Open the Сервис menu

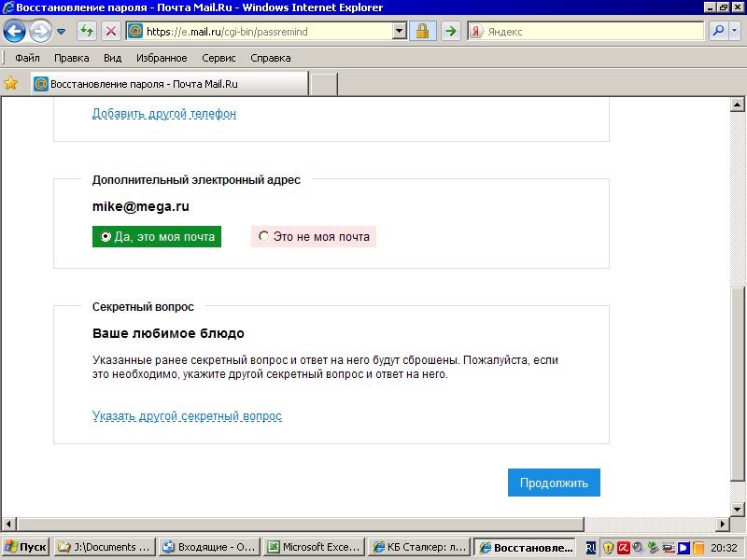pyautogui.click(x=218, y=58)
